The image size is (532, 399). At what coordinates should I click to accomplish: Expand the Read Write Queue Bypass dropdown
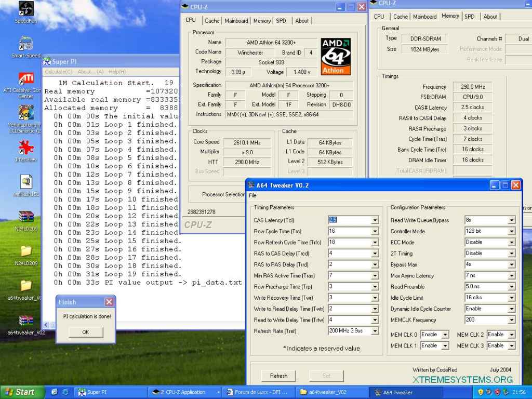pos(511,220)
